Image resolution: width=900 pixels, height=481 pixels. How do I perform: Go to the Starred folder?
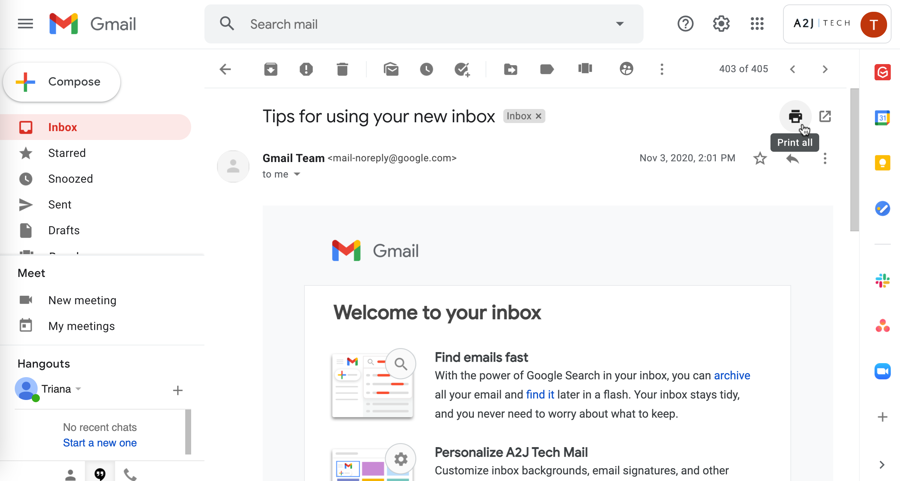(x=67, y=153)
